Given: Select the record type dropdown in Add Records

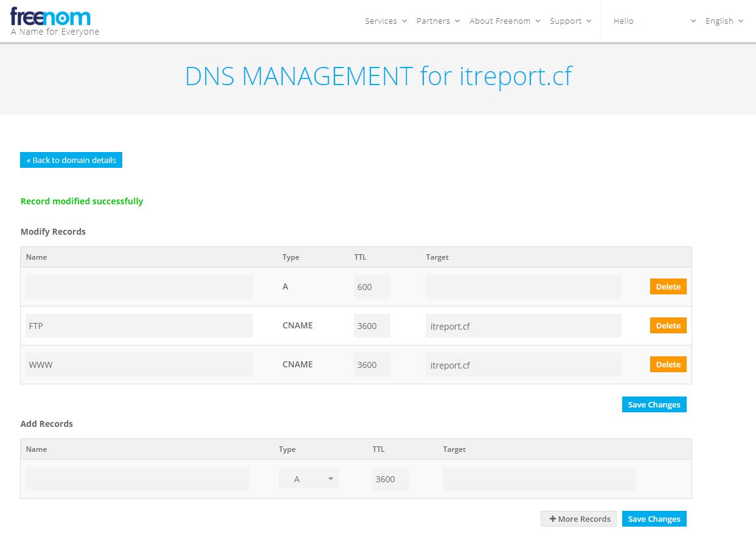Looking at the screenshot, I should (308, 479).
